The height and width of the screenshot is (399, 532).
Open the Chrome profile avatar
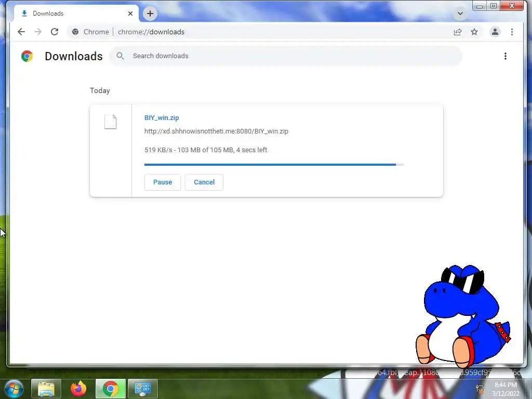point(495,32)
